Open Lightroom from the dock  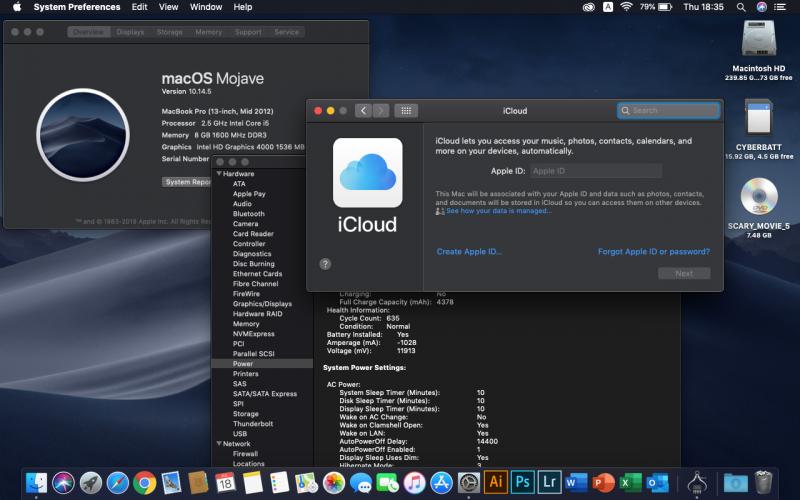(x=549, y=482)
